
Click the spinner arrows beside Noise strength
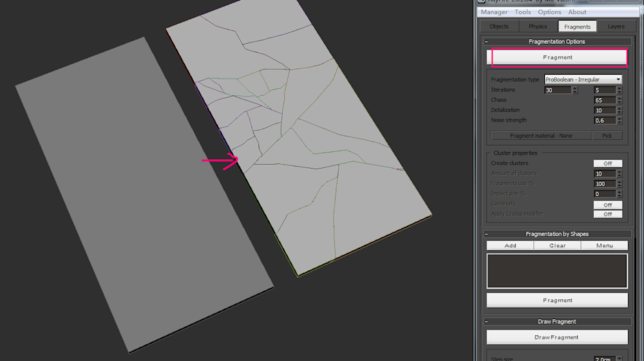pyautogui.click(x=620, y=120)
